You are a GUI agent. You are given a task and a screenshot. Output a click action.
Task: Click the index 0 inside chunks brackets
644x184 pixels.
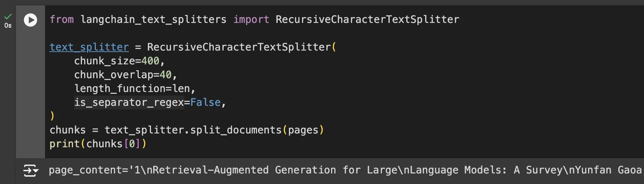pos(132,144)
